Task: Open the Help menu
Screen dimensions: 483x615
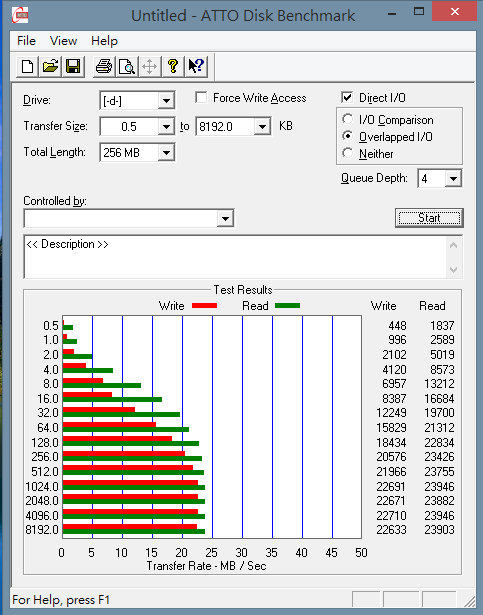Action: click(x=104, y=41)
